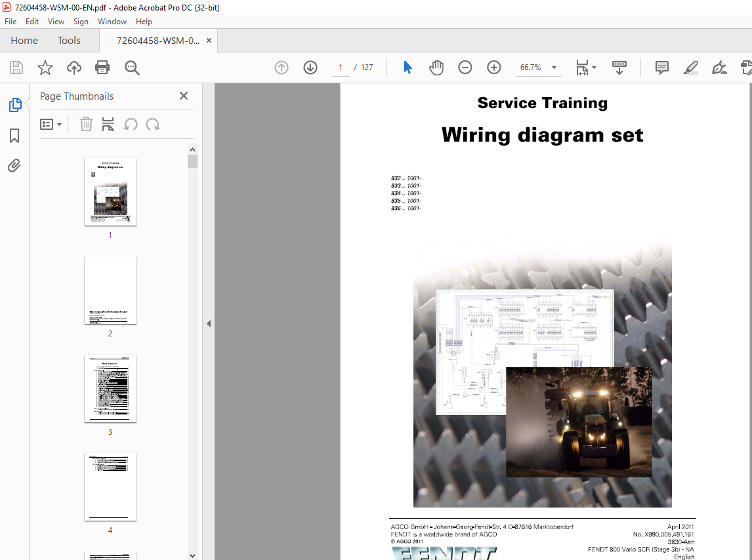This screenshot has width=752, height=560.
Task: Activate the Hand pan tool
Action: pyautogui.click(x=436, y=68)
